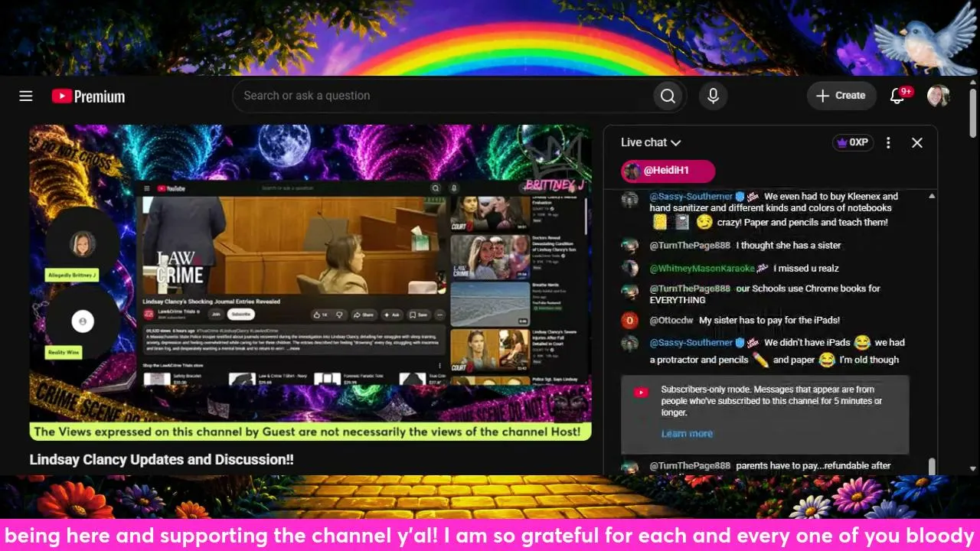Click @Sassy-Southerner name on Kleenex message
This screenshot has width=980, height=551.
[x=691, y=197]
